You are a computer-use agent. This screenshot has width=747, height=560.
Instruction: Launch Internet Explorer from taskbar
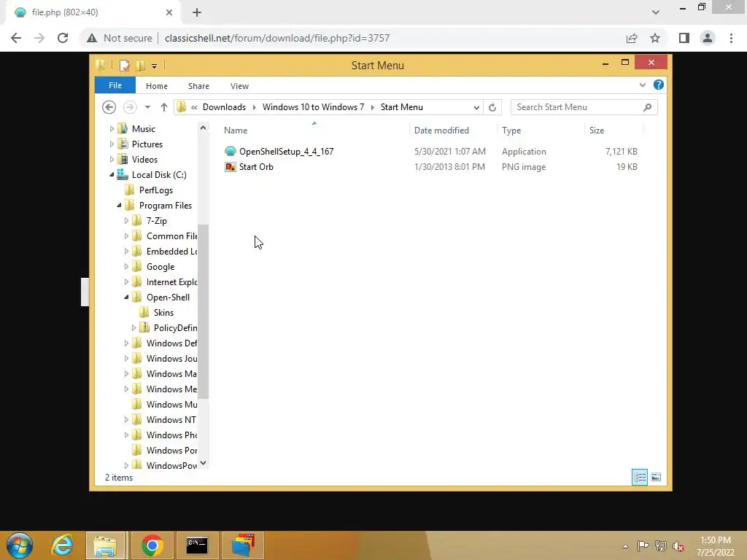pos(63,545)
